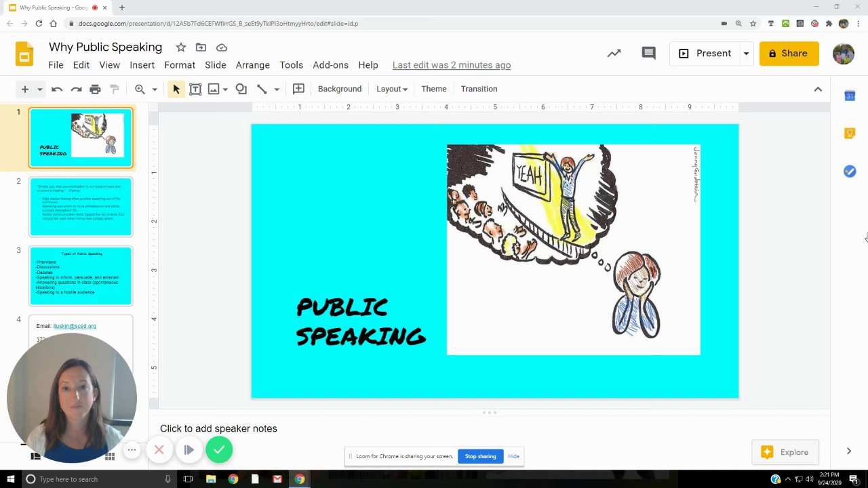Open the Transition panel
Screen dimensions: 868x488
[479, 89]
